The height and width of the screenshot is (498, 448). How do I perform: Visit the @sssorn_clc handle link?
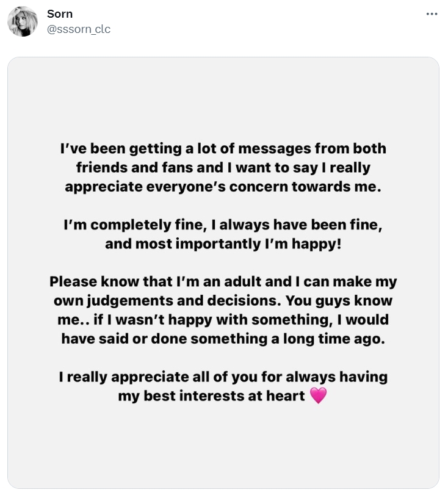(x=79, y=29)
